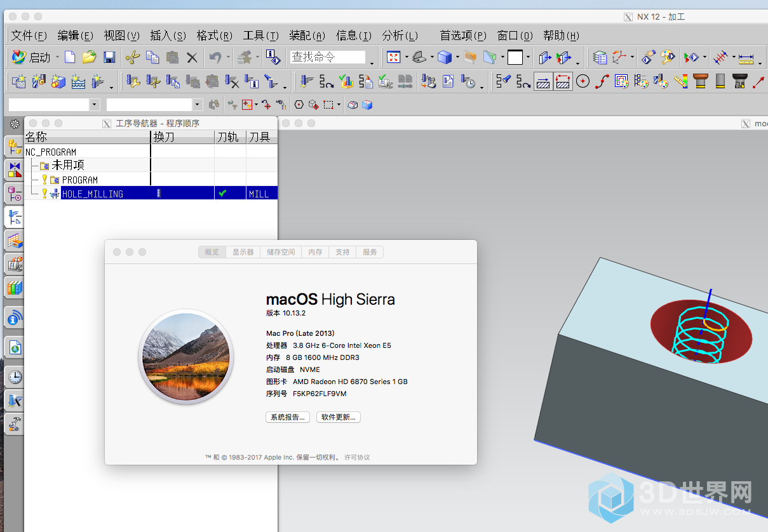Open the 编辑(E) menu

[x=76, y=36]
